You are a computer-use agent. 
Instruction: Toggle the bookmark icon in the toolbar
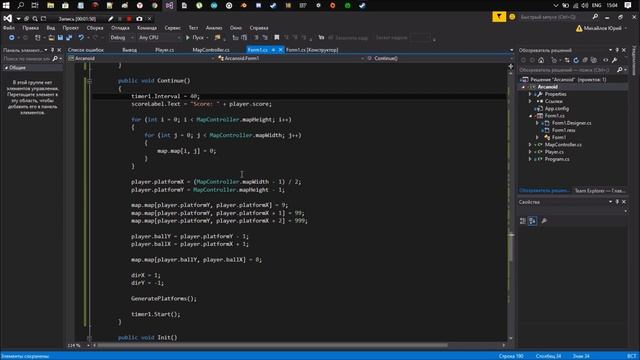(277, 38)
